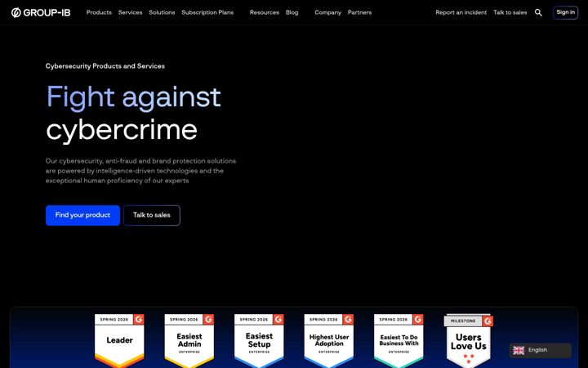Screen dimensions: 588x368
Task: Open the English language selector
Action: coord(541,350)
